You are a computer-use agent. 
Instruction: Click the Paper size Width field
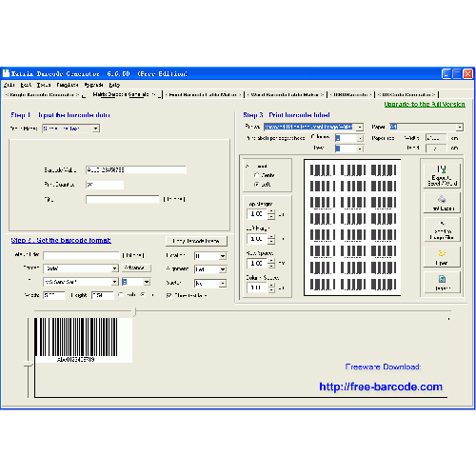(436, 138)
